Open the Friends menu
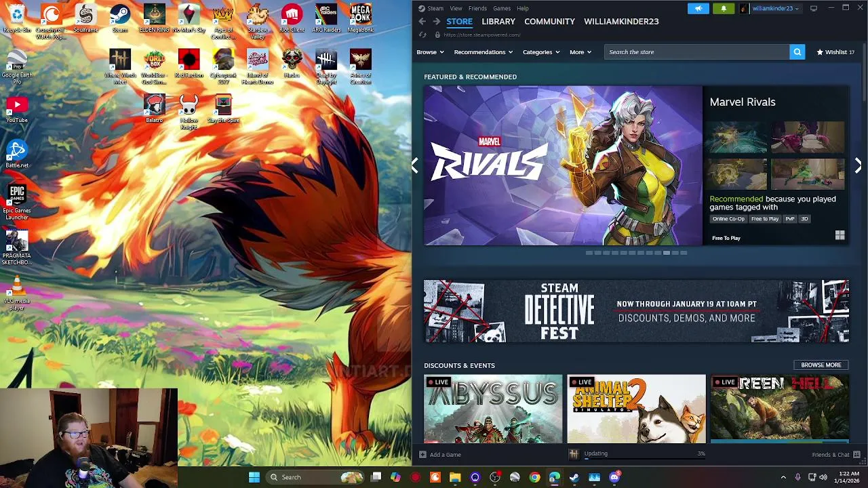Image resolution: width=868 pixels, height=488 pixels. 477,8
